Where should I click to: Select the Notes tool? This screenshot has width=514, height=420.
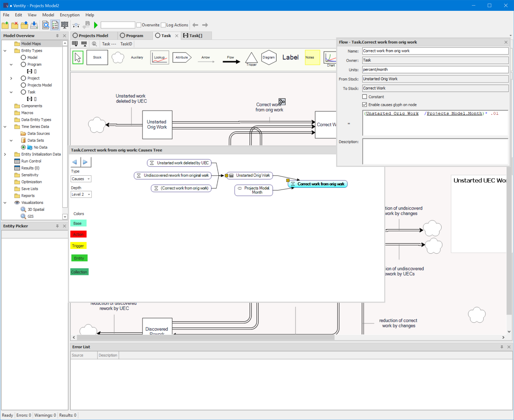click(x=312, y=57)
